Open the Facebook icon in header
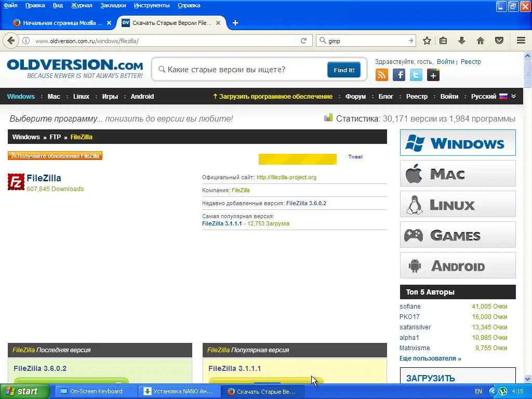 [399, 75]
